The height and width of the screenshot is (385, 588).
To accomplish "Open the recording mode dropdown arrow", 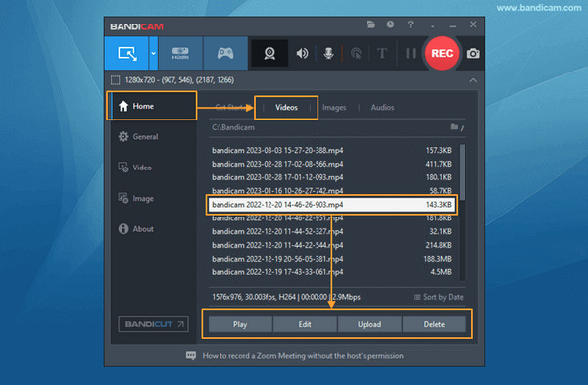I will pyautogui.click(x=154, y=53).
